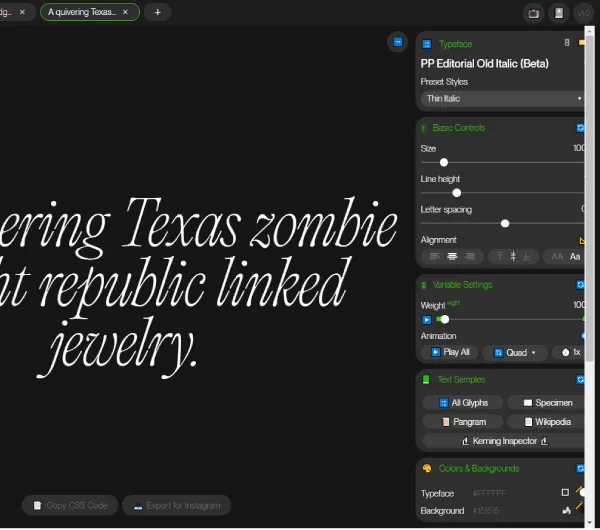The width and height of the screenshot is (600, 530).
Task: Click the Play All animation button
Action: tap(450, 352)
